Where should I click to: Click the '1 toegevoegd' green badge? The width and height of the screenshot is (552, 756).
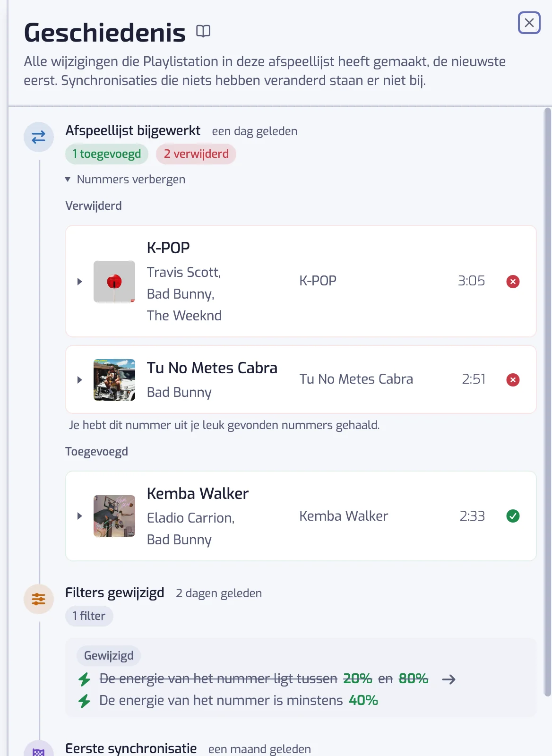pos(107,154)
